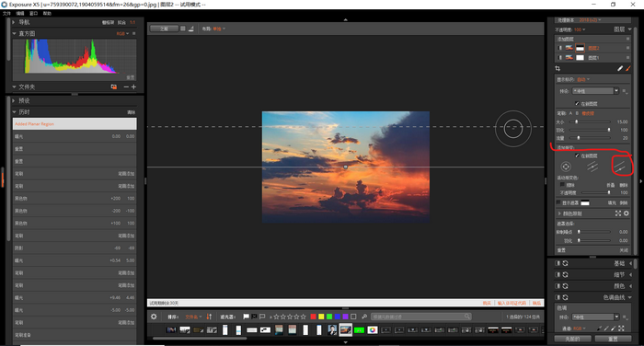Choose the planar gradient region tool
Viewport: 644px width, 346px height.
[592, 167]
